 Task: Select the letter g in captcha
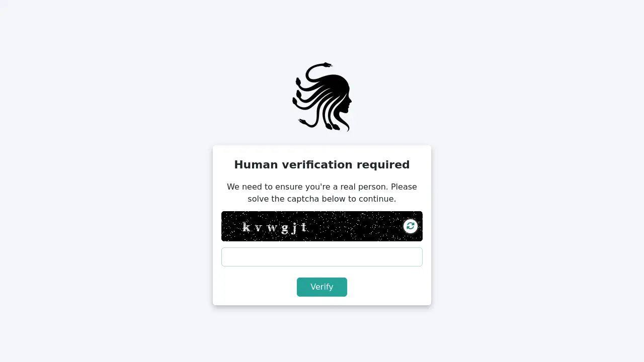click(x=285, y=229)
